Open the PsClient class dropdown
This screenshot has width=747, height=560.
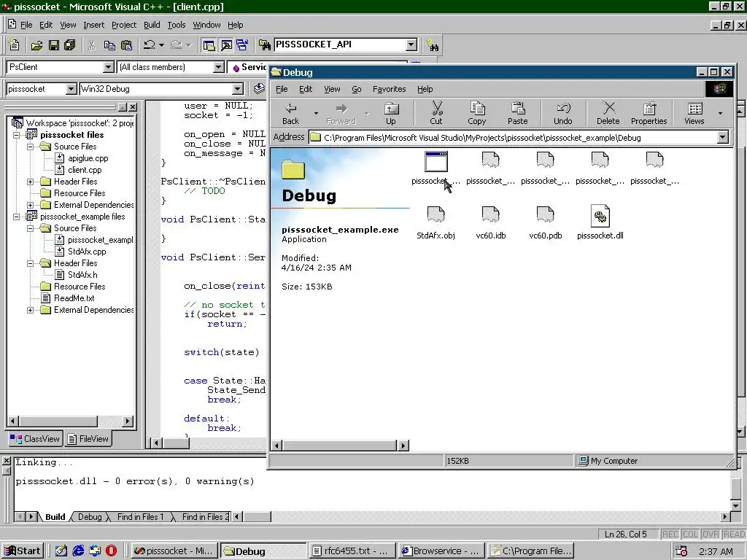click(109, 67)
